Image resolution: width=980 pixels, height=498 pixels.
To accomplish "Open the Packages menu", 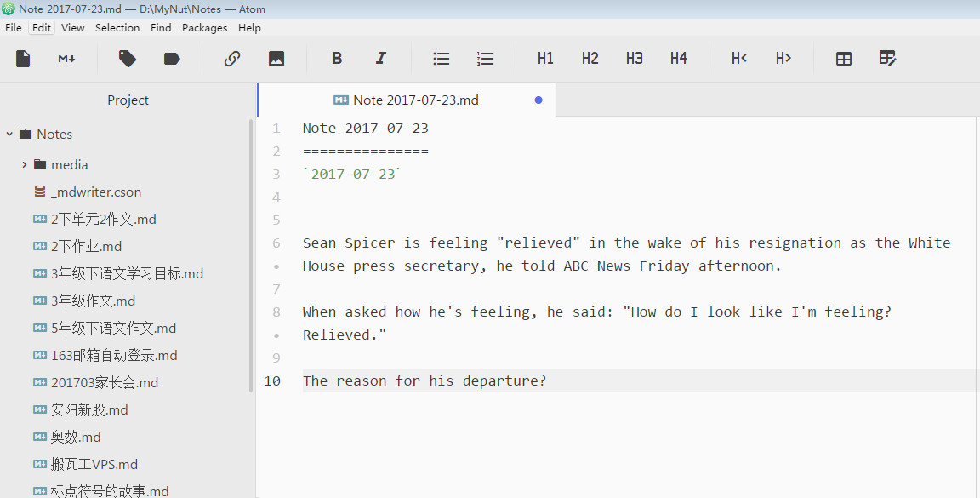I will 204,27.
